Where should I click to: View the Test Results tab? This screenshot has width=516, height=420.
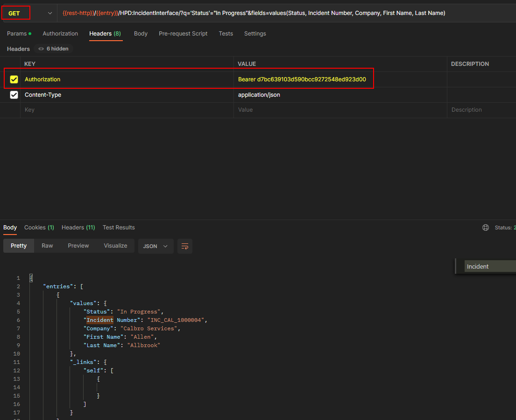(119, 227)
